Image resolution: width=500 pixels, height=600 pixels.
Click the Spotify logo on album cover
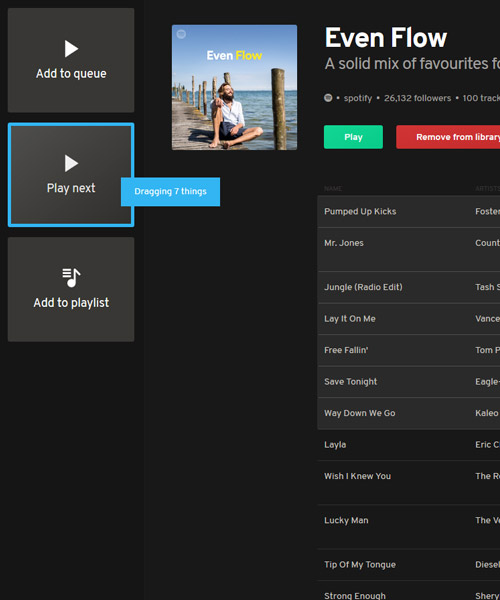click(181, 34)
